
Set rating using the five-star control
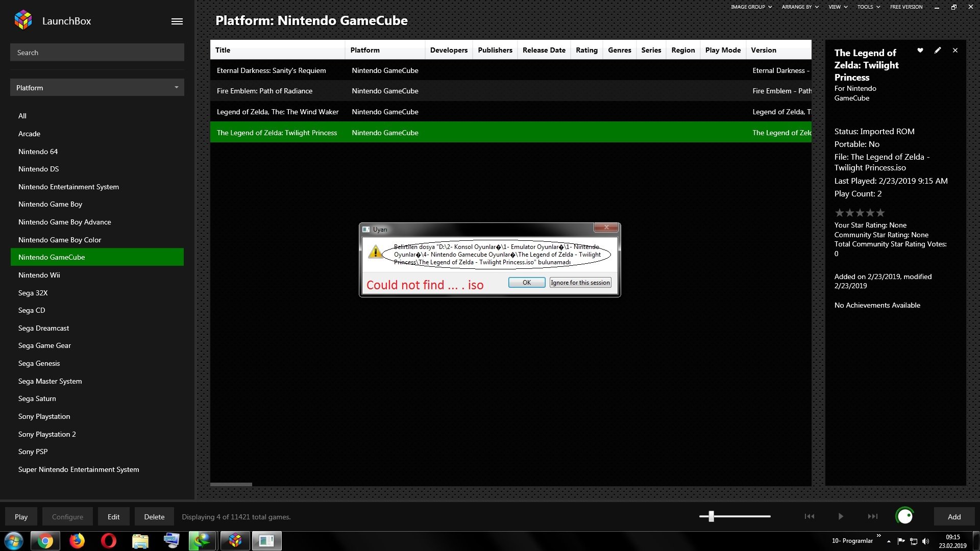click(860, 213)
